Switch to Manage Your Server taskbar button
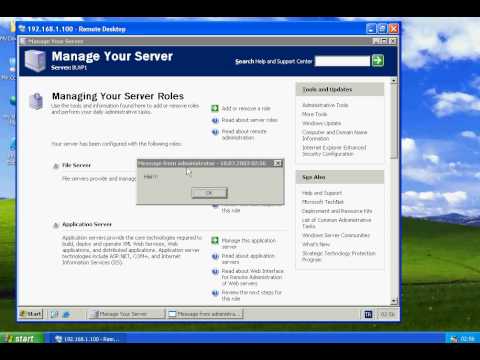Viewport: 480px width, 360px height. click(127, 314)
